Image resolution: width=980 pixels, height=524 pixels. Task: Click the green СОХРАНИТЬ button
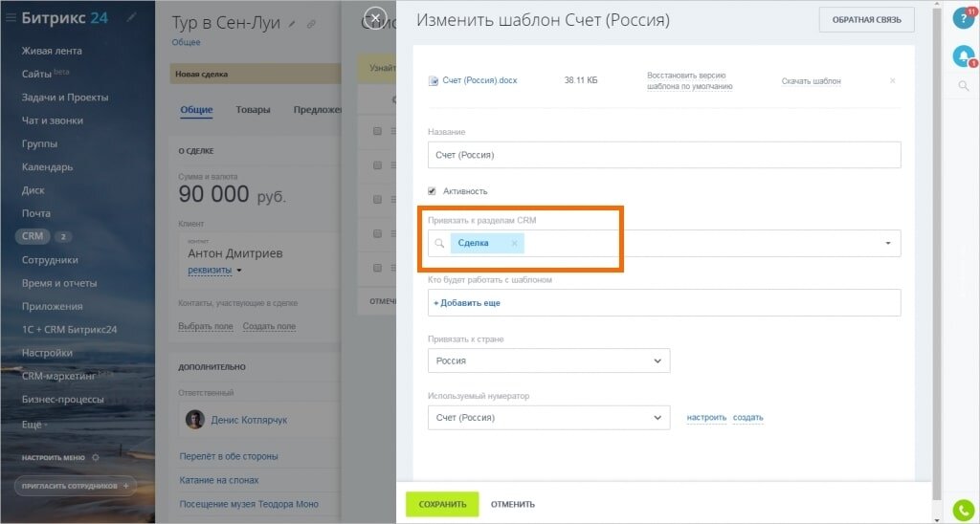[x=441, y=504]
